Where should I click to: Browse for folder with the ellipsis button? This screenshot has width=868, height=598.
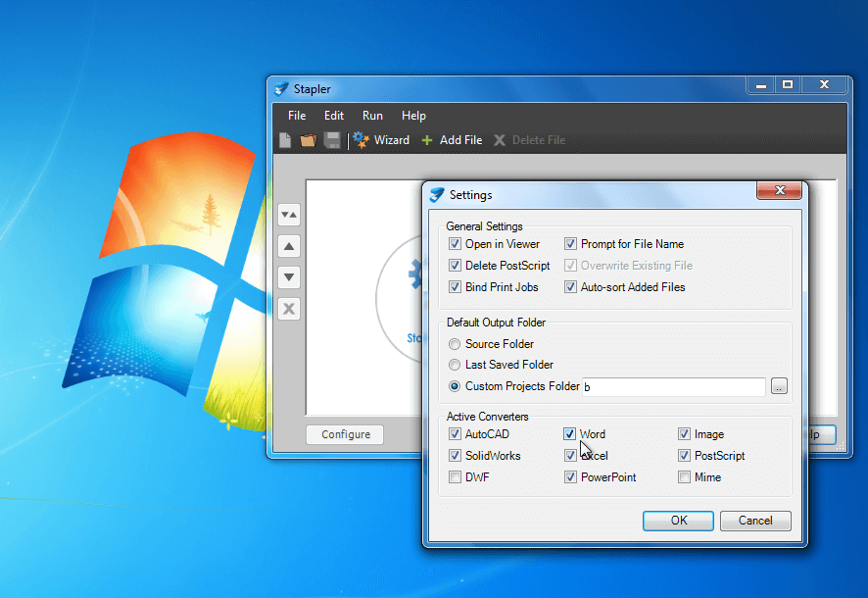[x=779, y=386]
